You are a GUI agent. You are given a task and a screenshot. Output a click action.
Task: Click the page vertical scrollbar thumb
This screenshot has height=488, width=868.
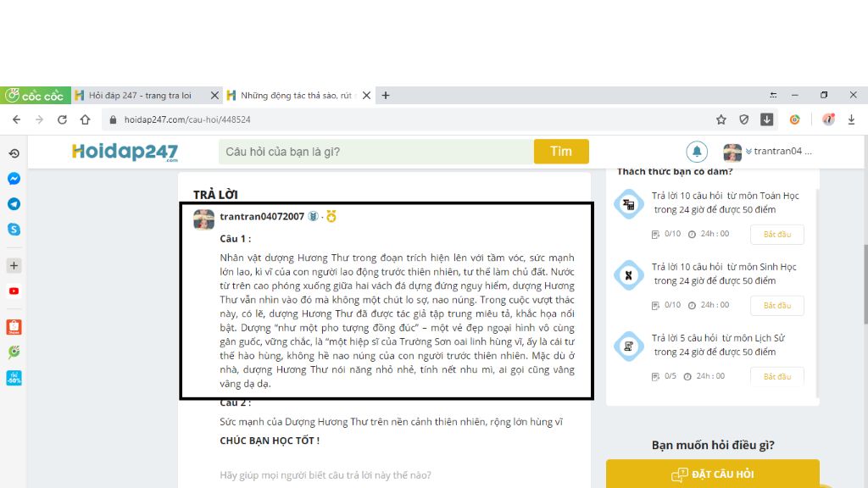tap(865, 284)
